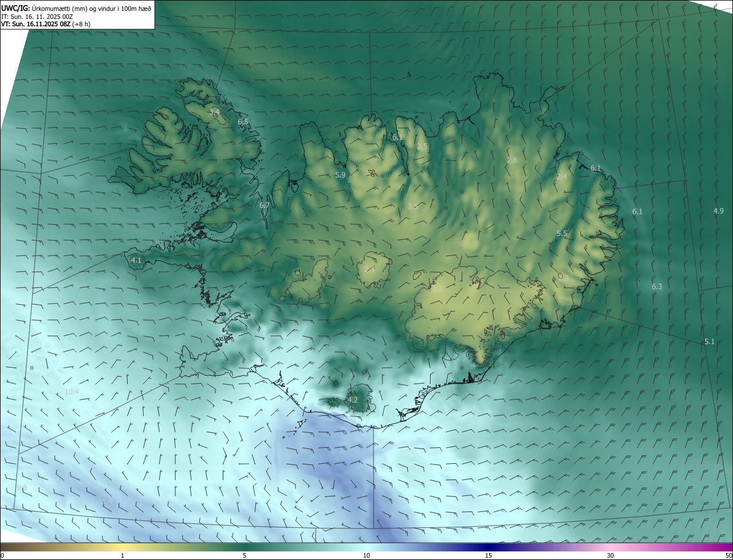733x560 pixels.
Task: Select the VT valid time 08Z line
Action: [x=46, y=24]
